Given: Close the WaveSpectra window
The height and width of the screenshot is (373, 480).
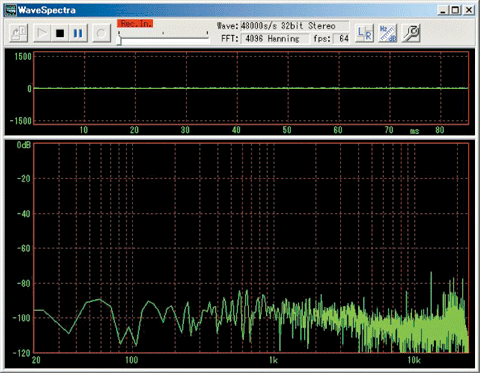Looking at the screenshot, I should pyautogui.click(x=468, y=10).
